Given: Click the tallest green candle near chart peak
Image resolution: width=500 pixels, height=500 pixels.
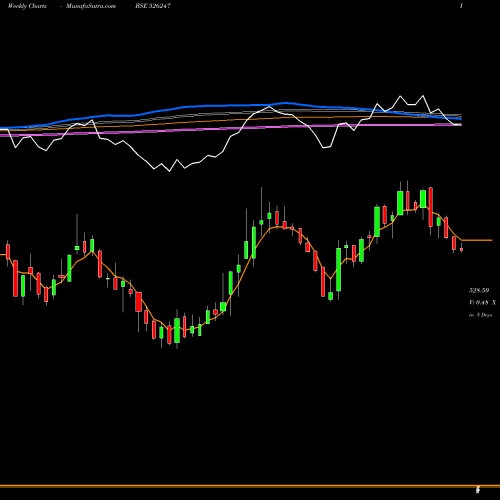Looking at the screenshot, I should click(x=400, y=203).
